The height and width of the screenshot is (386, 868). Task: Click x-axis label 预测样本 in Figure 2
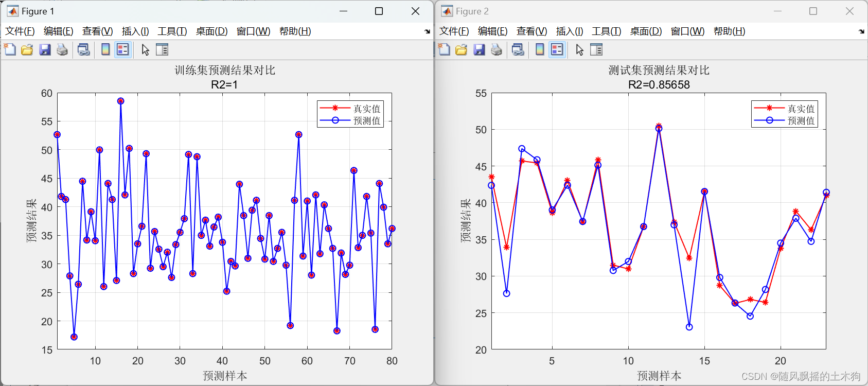pyautogui.click(x=659, y=376)
